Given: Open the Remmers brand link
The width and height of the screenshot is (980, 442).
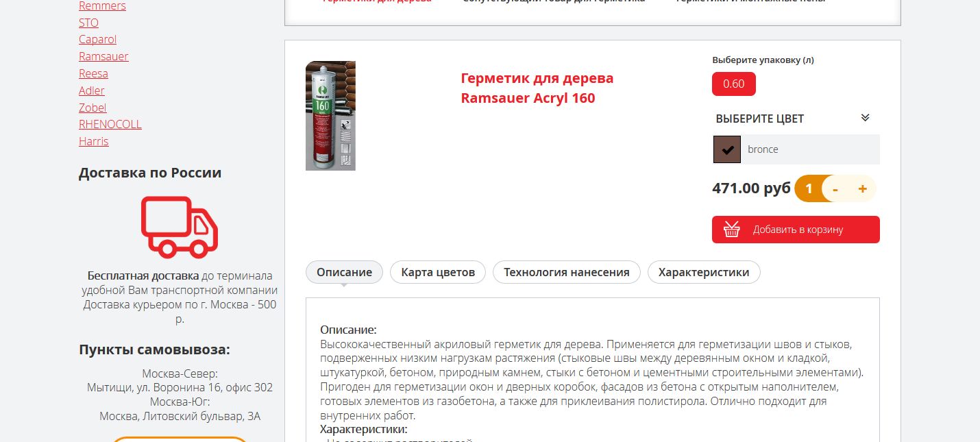Looking at the screenshot, I should [x=102, y=6].
